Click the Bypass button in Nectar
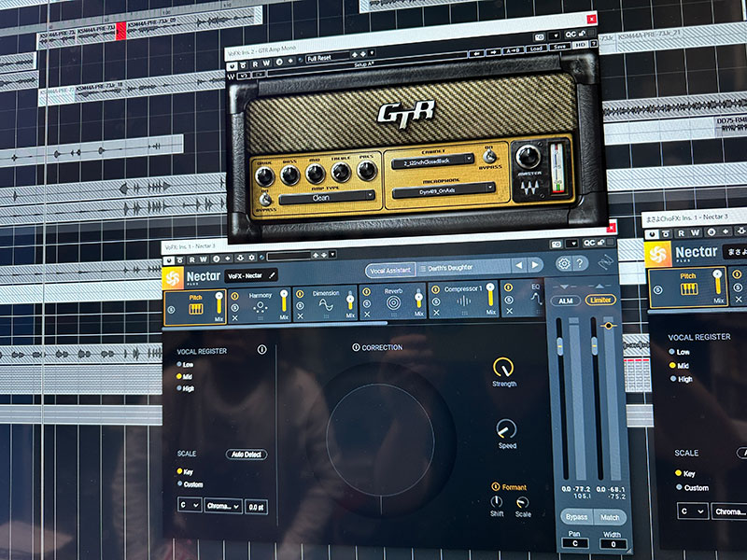 (x=576, y=517)
